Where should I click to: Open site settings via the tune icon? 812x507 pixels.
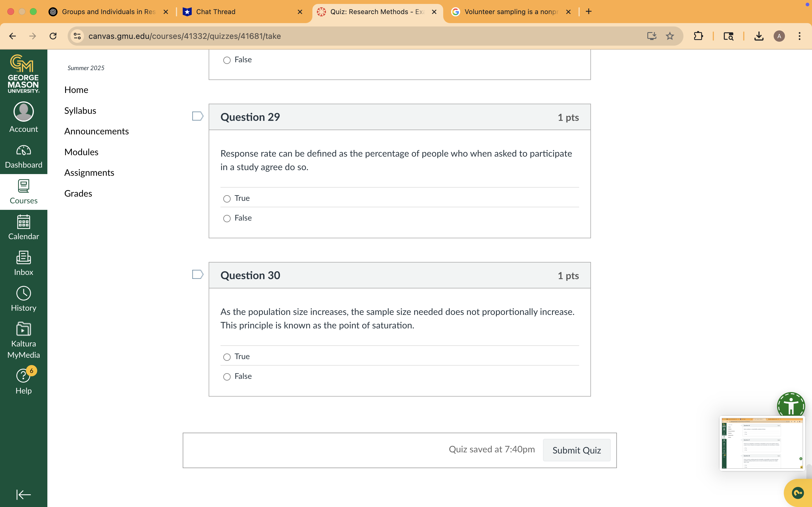77,36
